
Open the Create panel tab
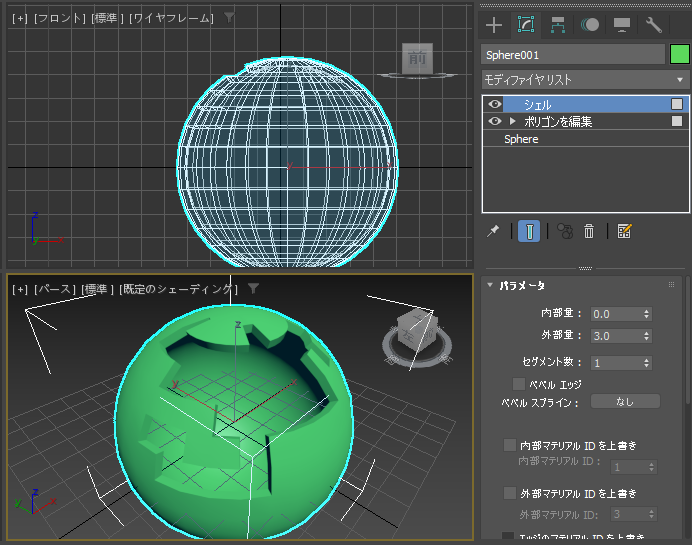pos(494,25)
